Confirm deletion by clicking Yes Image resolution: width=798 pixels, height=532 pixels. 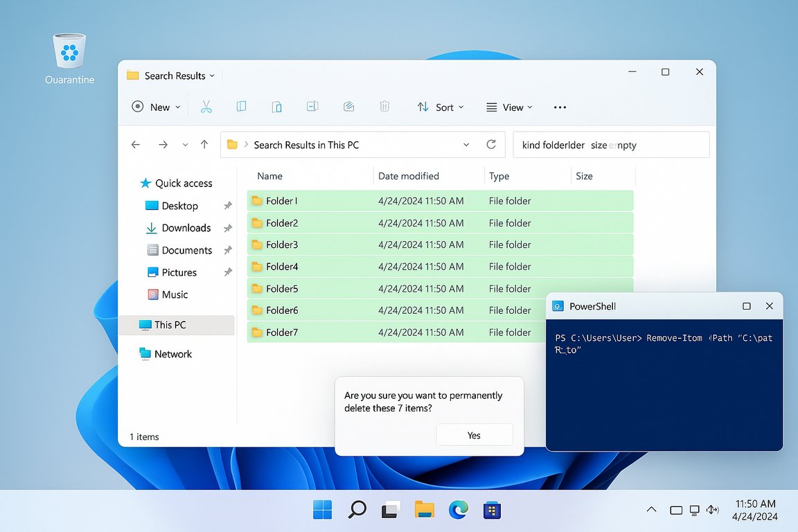474,435
